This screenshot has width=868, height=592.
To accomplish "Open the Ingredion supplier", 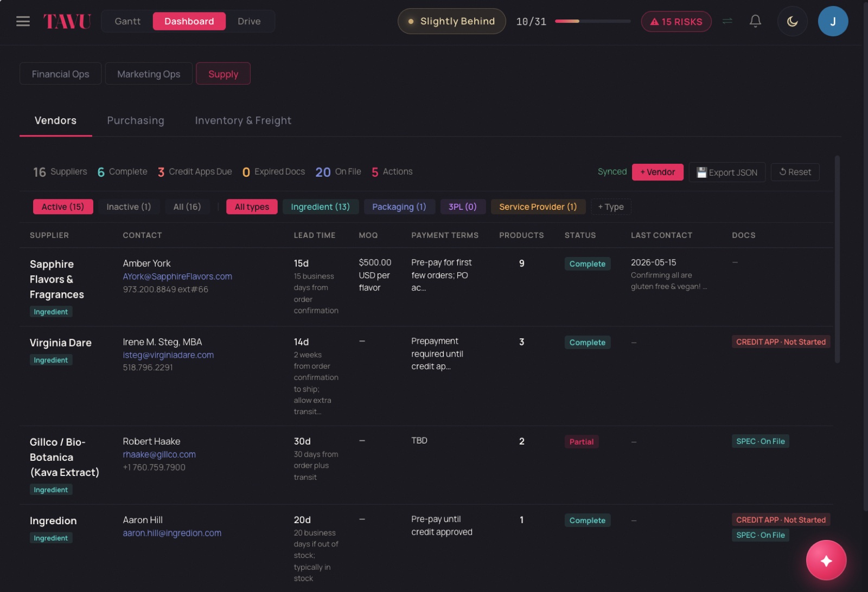I will pos(53,520).
